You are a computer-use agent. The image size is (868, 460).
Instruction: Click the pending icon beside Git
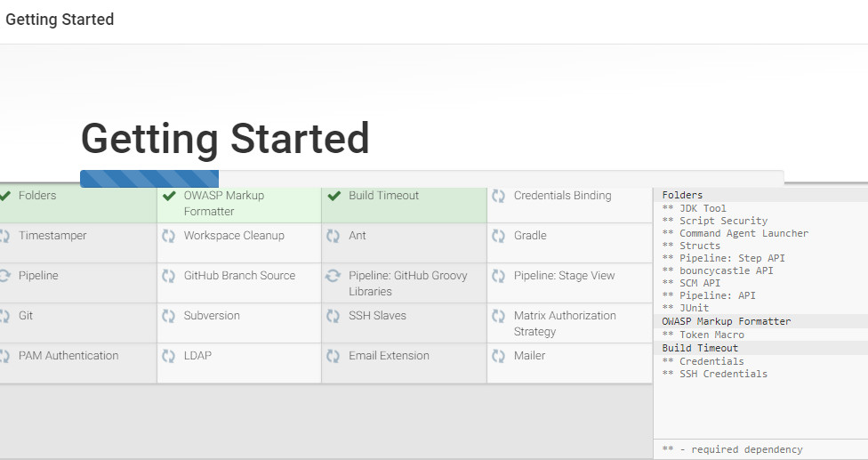coord(4,316)
